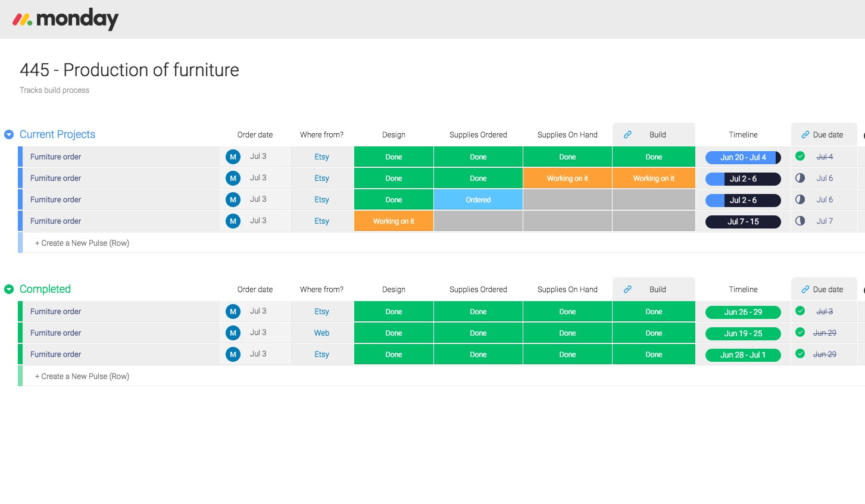Image resolution: width=865 pixels, height=504 pixels.
Task: Click the struck-through Jul 4 due date
Action: click(x=825, y=157)
